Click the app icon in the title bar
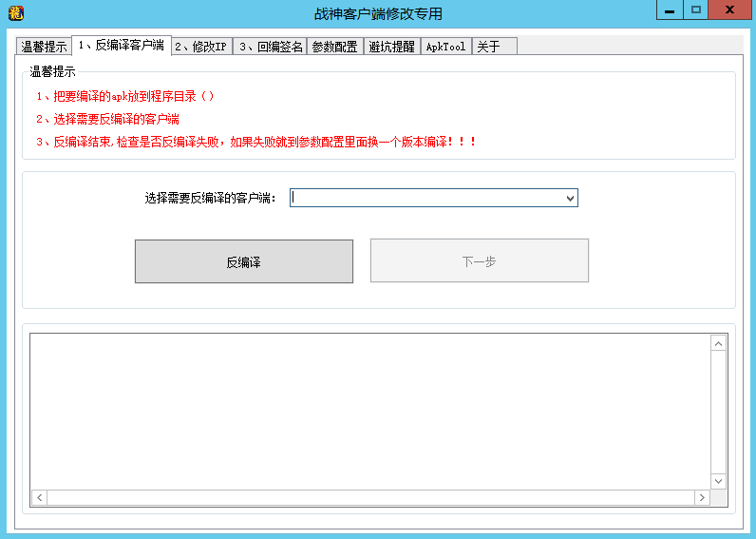Screen dimensions: 756x539 point(15,13)
